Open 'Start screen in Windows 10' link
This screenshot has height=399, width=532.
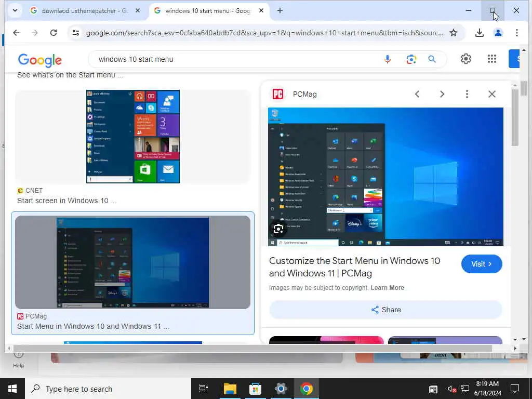[67, 201]
